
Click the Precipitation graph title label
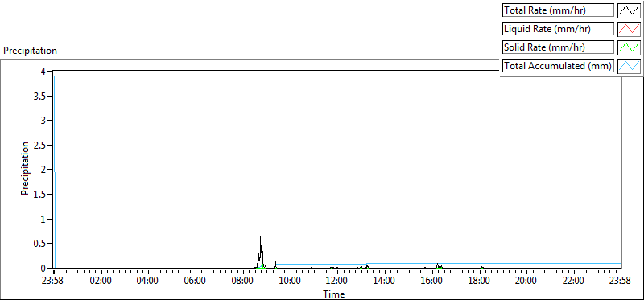[30, 51]
